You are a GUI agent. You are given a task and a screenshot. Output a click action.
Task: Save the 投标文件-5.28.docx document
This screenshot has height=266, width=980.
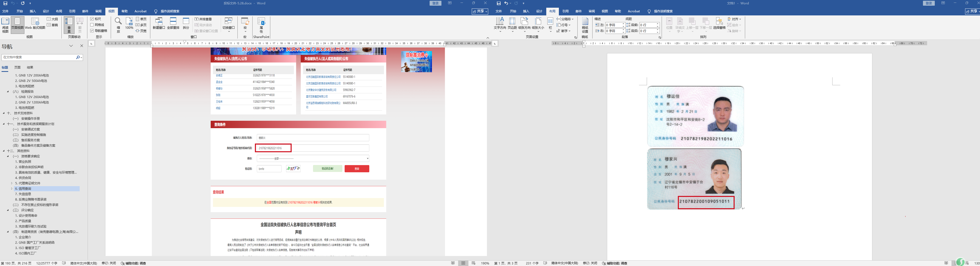click(5, 3)
